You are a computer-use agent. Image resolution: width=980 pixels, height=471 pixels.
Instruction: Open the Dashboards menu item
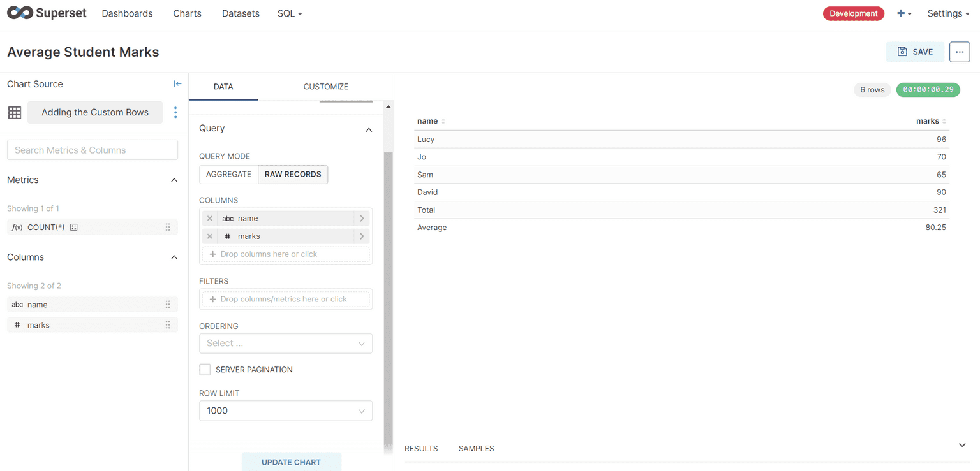(x=127, y=13)
